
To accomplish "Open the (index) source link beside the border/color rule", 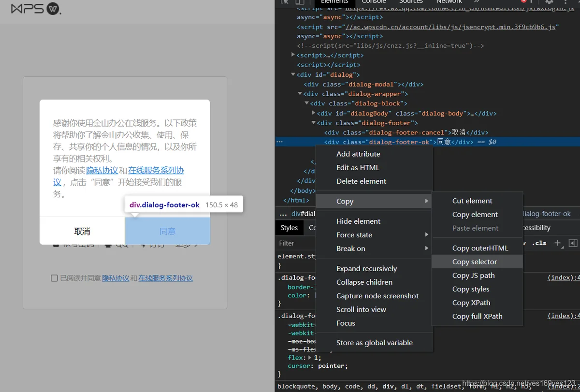I will point(563,277).
